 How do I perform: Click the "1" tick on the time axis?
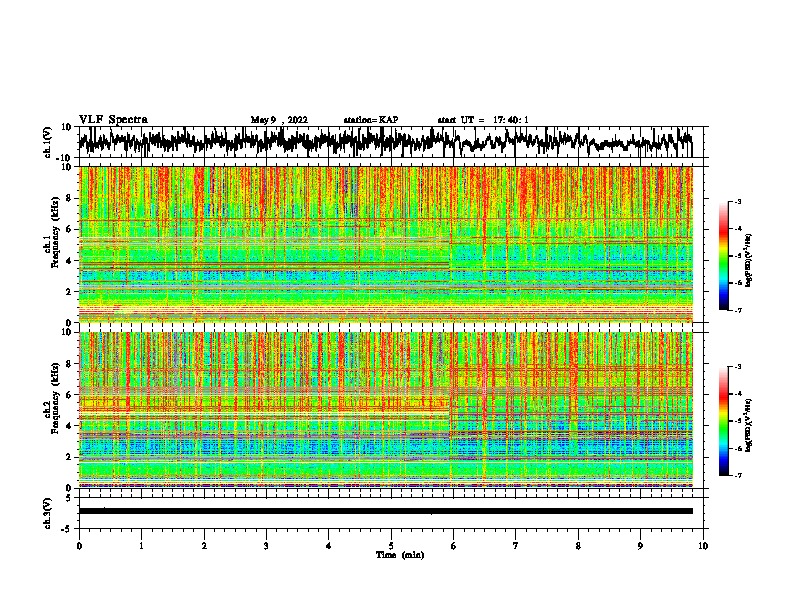coord(141,546)
